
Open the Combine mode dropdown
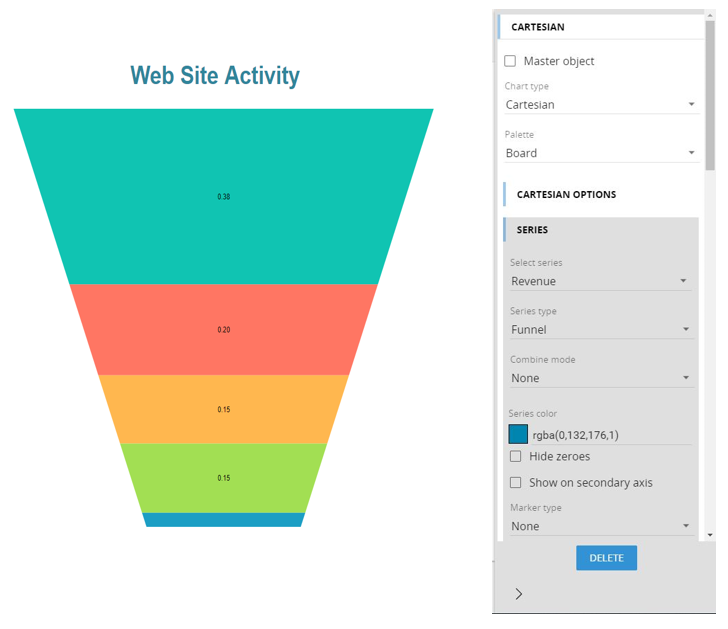tap(599, 378)
